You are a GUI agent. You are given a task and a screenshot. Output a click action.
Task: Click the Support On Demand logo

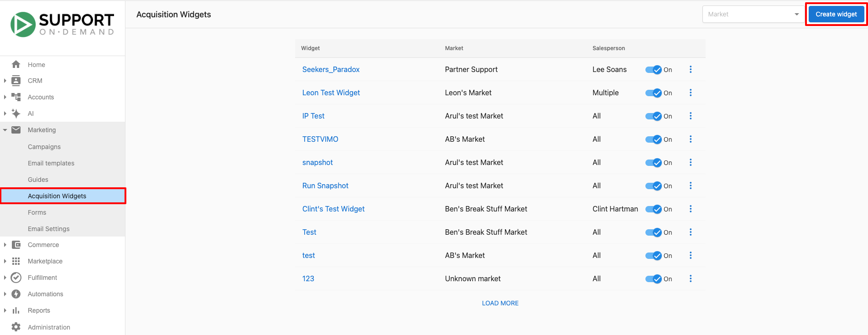click(x=62, y=24)
